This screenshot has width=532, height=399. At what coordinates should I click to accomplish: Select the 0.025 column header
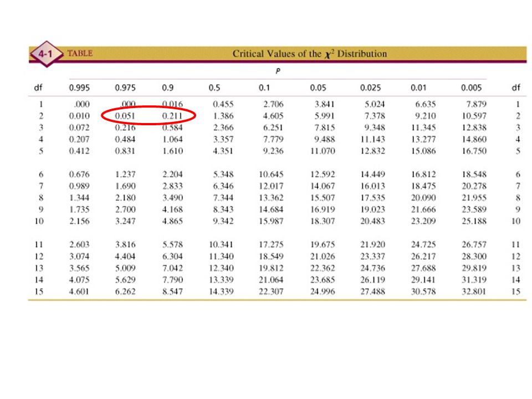point(371,88)
